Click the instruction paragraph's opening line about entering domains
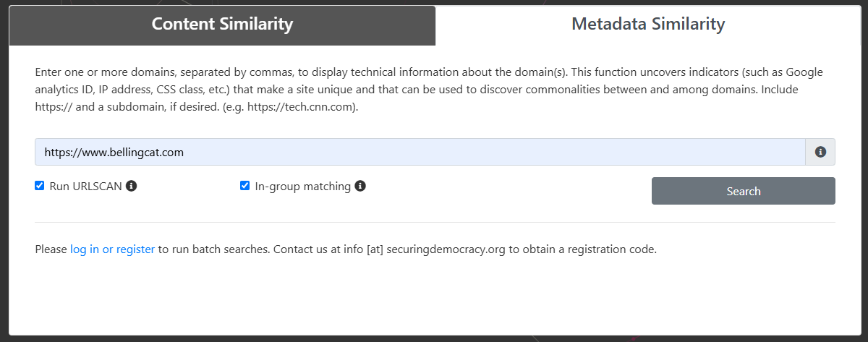 click(x=429, y=72)
